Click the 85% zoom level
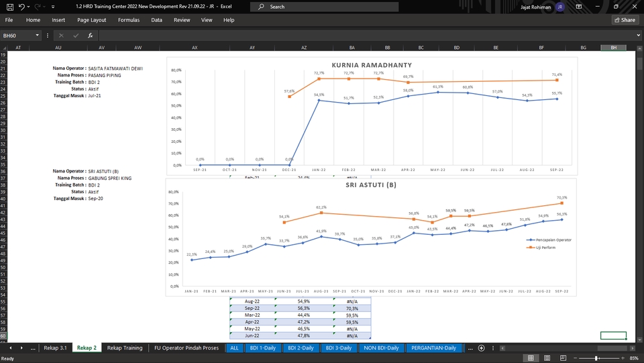Screen dimensions: 644x363 [x=633, y=358]
